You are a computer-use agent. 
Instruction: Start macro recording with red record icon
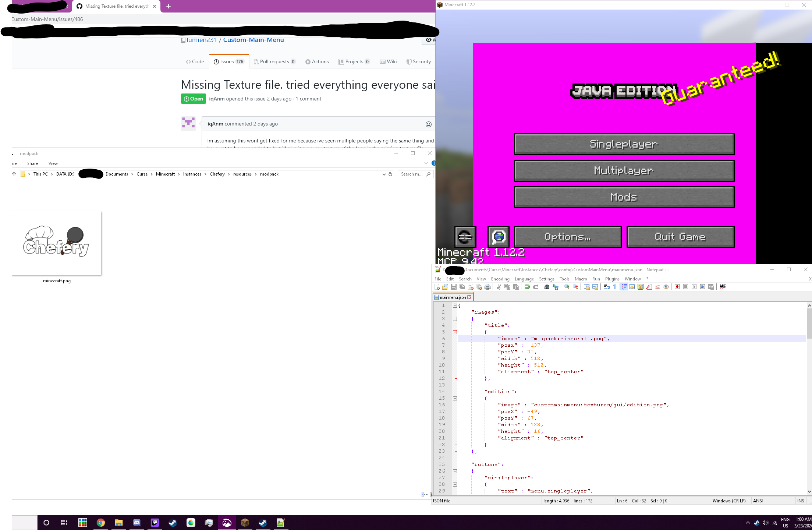pos(677,287)
